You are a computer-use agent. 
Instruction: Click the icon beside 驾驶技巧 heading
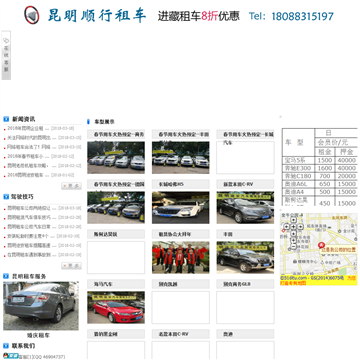tap(6, 197)
